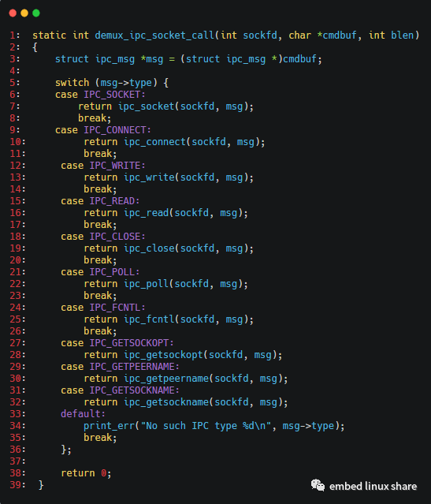
Task: Click the demux_ipc_socket_call function name
Action: pyautogui.click(x=154, y=35)
